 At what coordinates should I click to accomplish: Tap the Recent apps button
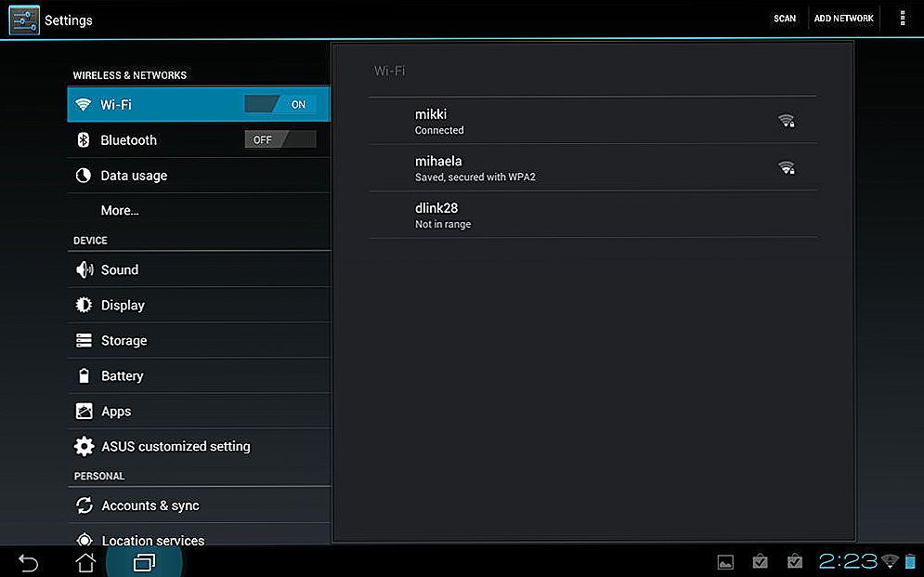click(x=144, y=563)
